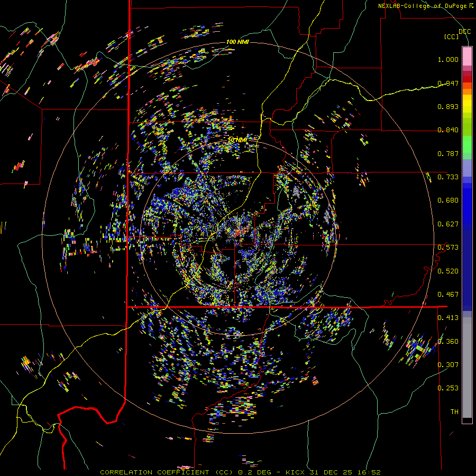
Task: Select the 0.307 scale value
Action: coord(448,365)
